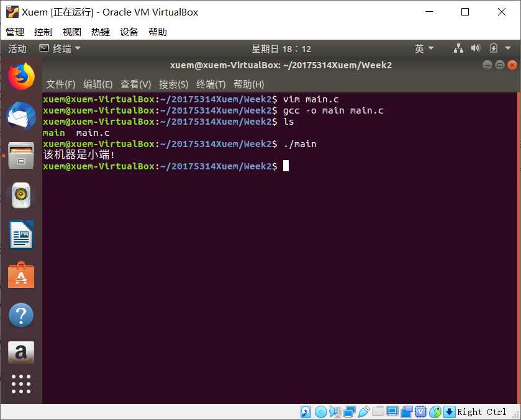521x420 pixels.
Task: Open terminal 文件(F) menu
Action: (x=61, y=84)
